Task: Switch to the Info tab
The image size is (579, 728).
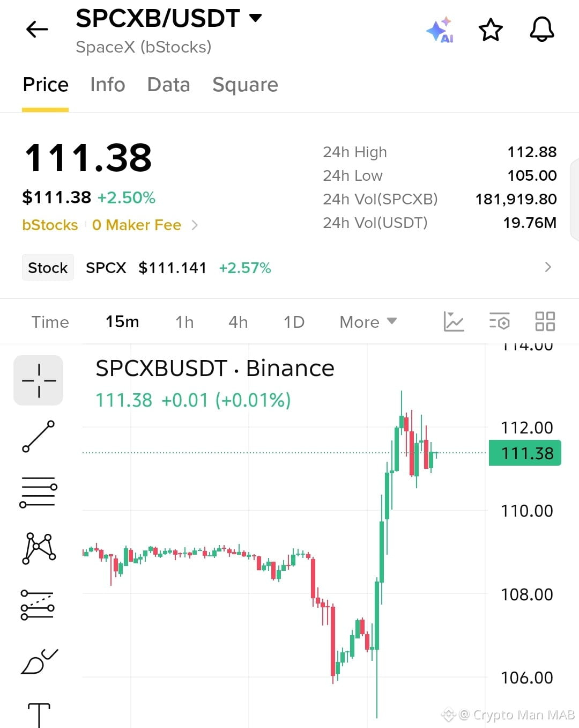Action: [x=107, y=85]
